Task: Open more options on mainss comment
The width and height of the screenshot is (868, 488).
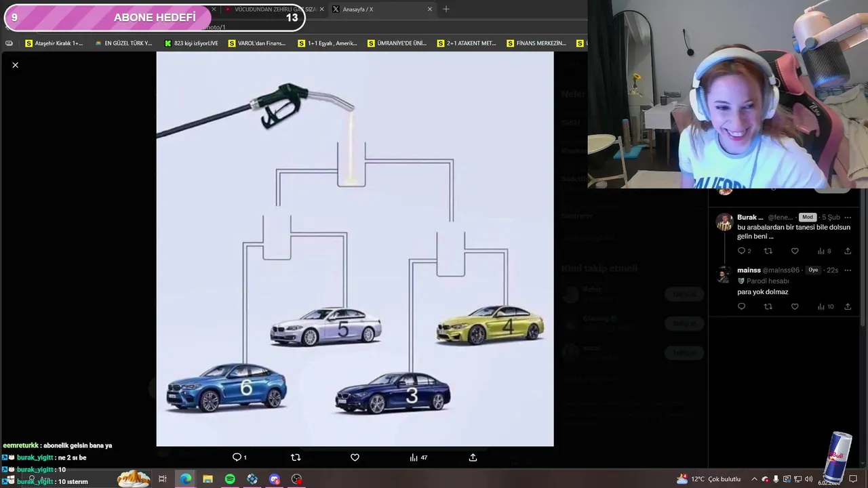Action: pyautogui.click(x=848, y=270)
